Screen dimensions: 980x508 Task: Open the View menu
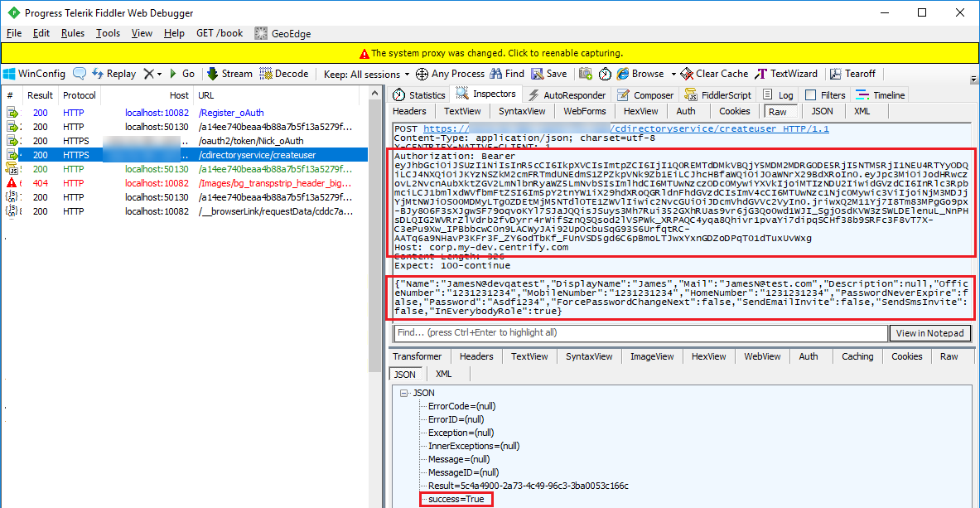pos(142,33)
